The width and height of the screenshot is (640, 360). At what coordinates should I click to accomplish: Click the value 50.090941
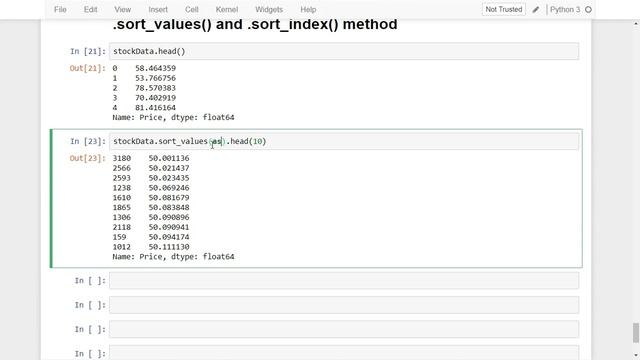click(169, 227)
